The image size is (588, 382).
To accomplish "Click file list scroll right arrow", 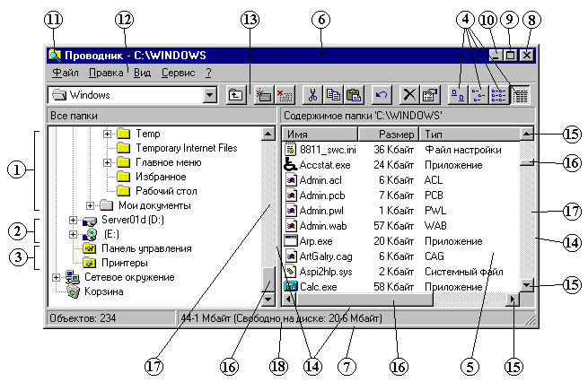I will (513, 300).
